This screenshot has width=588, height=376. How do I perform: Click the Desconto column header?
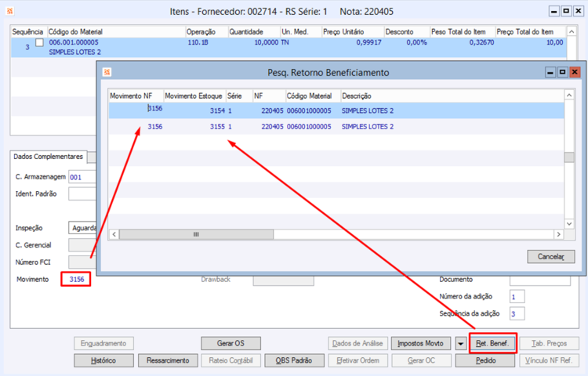point(406,32)
